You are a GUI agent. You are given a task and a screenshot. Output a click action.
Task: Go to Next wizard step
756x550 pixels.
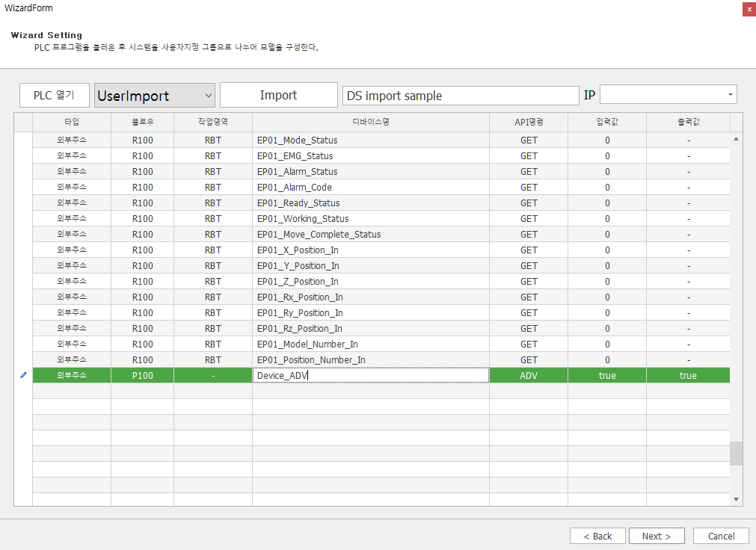pos(656,536)
